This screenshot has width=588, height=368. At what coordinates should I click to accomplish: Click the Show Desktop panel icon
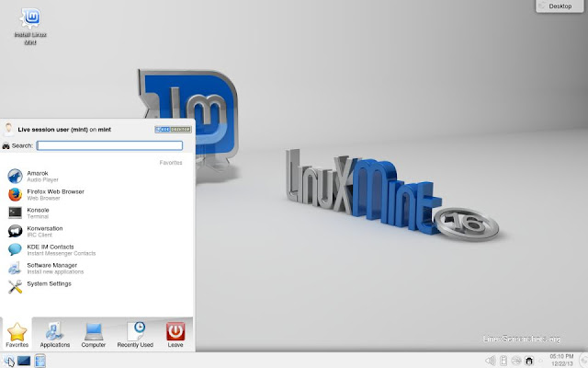(x=24, y=361)
